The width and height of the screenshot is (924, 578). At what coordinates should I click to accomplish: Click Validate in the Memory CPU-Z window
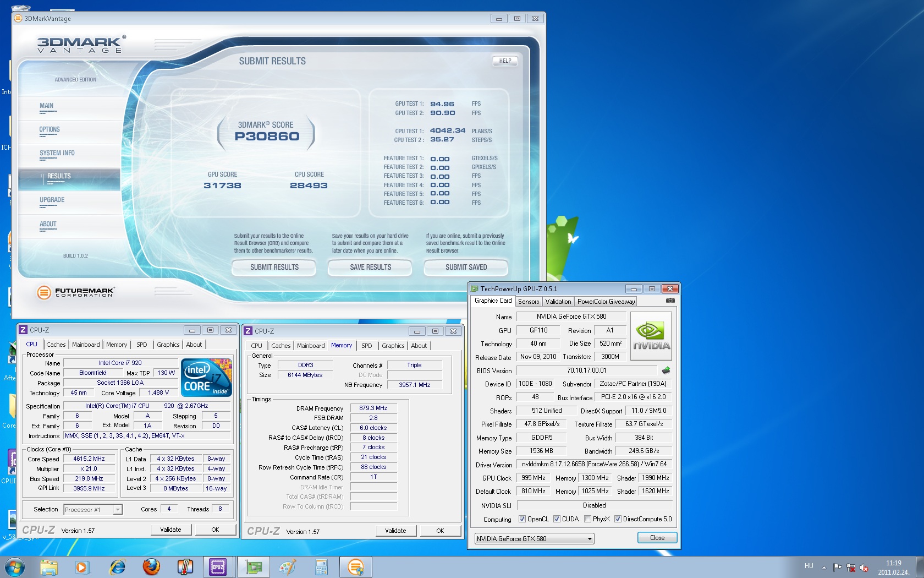pos(395,531)
